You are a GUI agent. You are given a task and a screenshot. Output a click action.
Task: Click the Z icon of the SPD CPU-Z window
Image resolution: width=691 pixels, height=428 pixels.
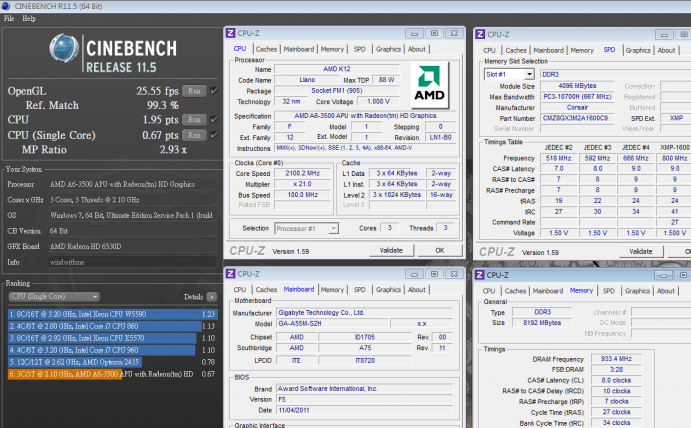pyautogui.click(x=481, y=33)
